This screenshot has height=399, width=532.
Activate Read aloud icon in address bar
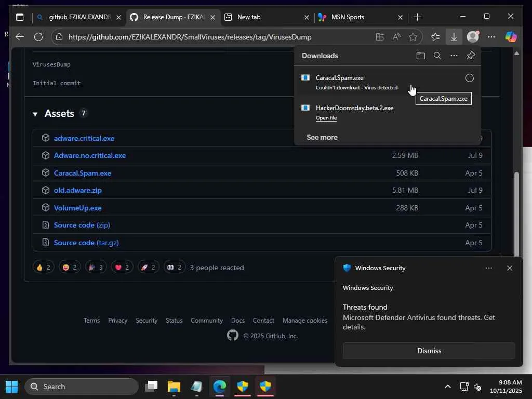(396, 37)
